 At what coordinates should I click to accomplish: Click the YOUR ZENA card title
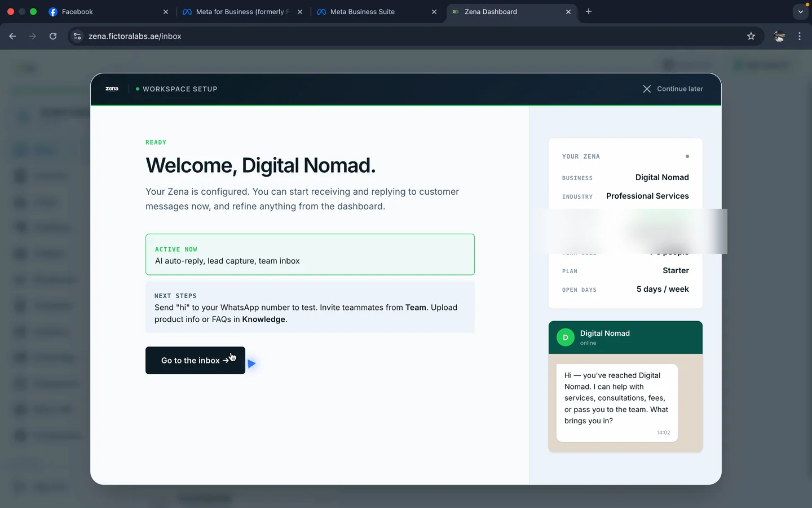581,156
